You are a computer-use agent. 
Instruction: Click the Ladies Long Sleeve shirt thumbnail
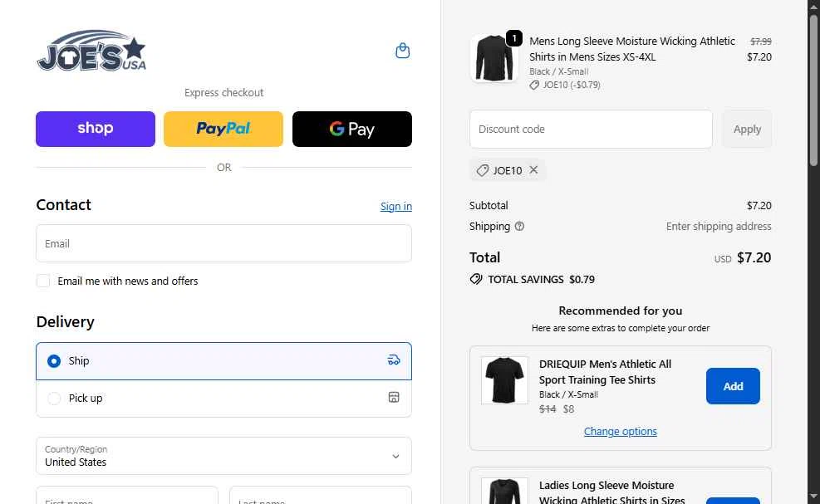[x=504, y=491]
